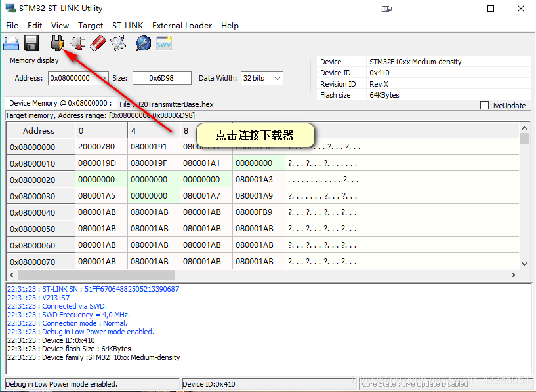This screenshot has height=392, width=536.
Task: Open the Edit menu
Action: tap(35, 26)
